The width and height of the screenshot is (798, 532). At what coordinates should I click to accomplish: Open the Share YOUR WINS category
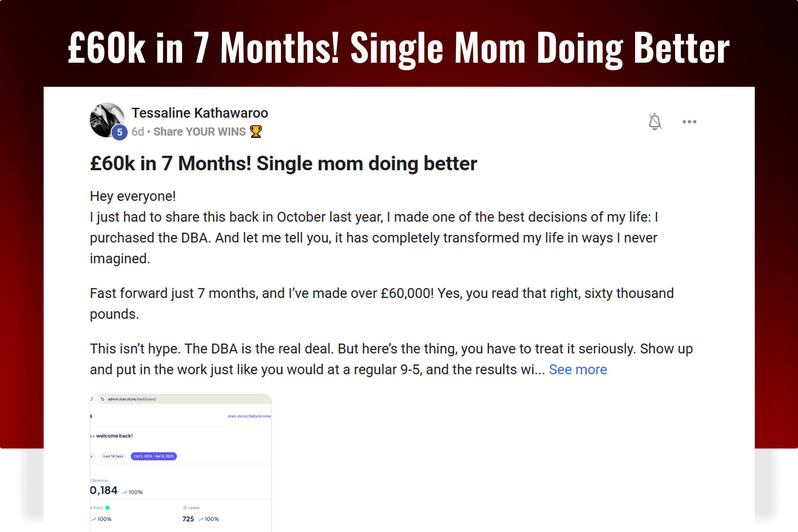(x=199, y=132)
